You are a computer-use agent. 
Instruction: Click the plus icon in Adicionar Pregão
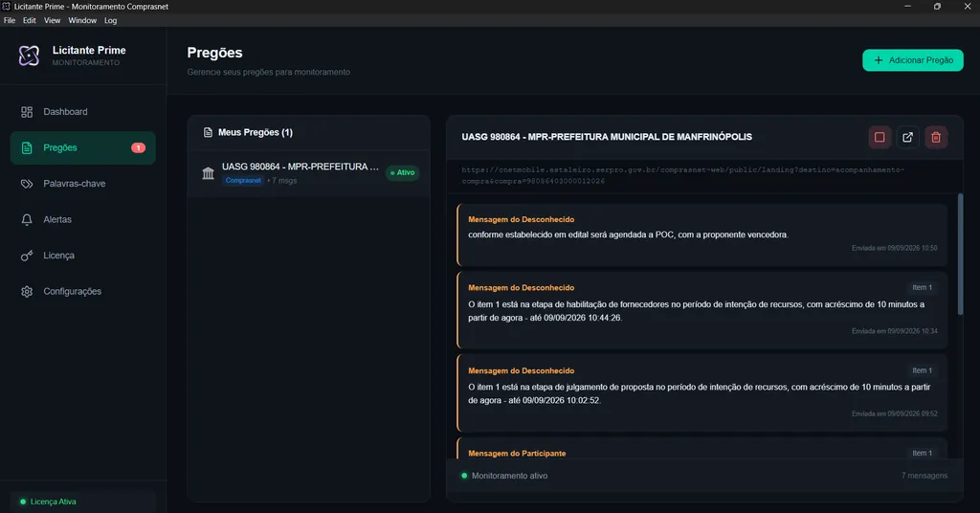[879, 60]
